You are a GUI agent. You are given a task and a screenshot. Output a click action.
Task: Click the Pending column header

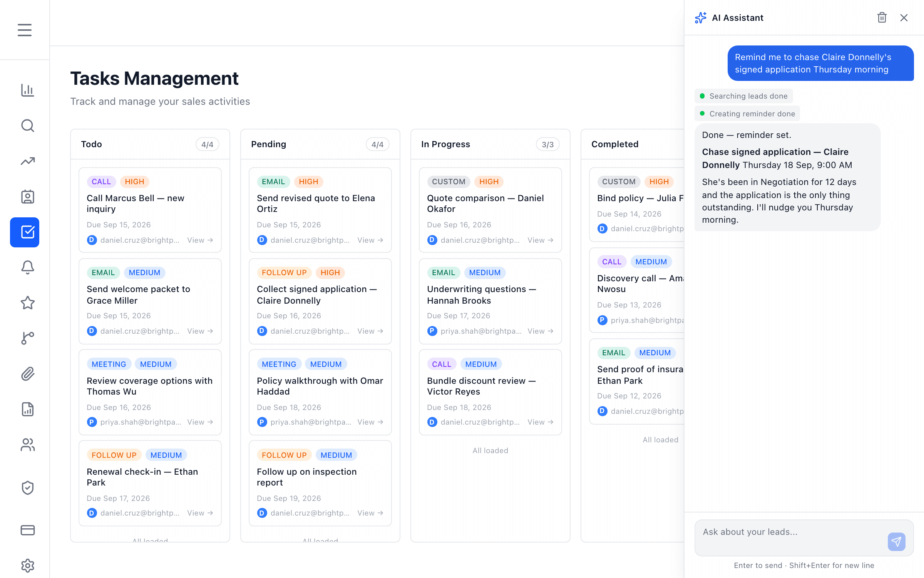pos(320,144)
